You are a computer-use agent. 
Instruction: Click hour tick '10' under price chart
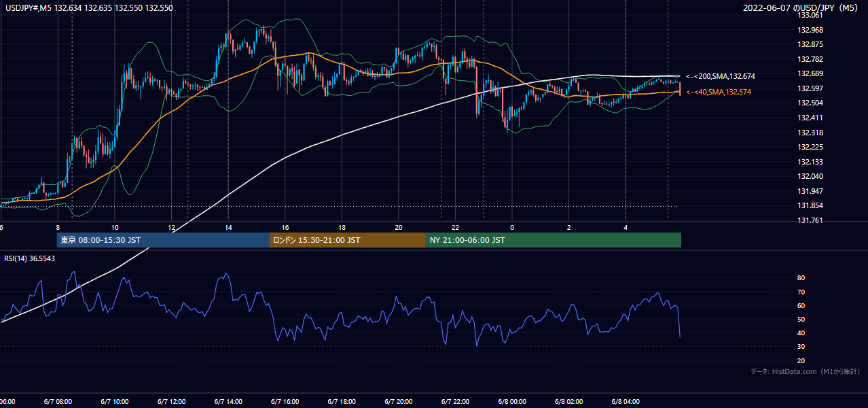click(x=115, y=227)
